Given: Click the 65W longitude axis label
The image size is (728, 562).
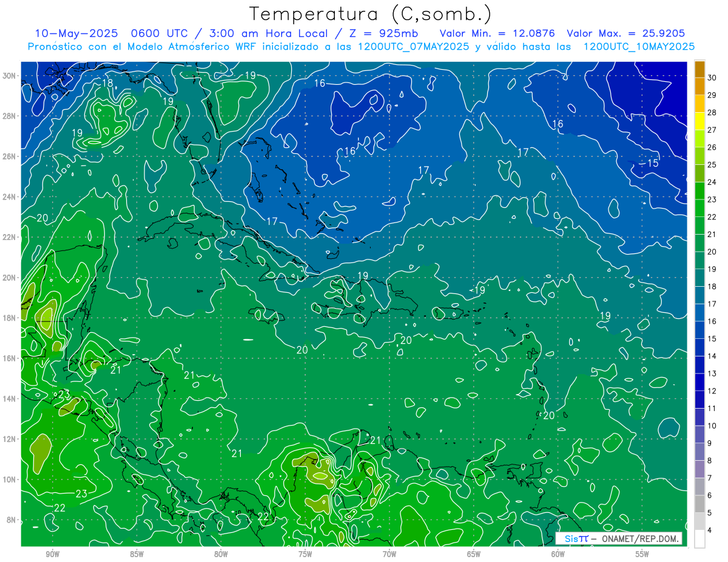Looking at the screenshot, I should 474,554.
